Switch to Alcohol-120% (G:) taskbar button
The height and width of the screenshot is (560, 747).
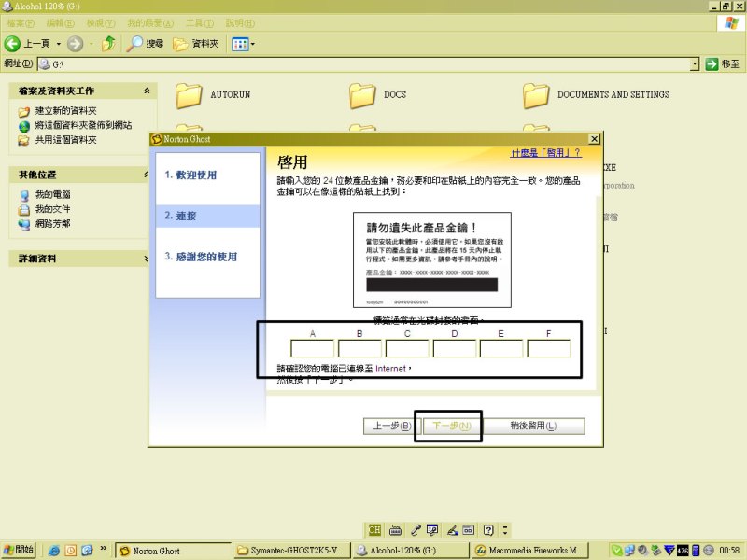410,551
